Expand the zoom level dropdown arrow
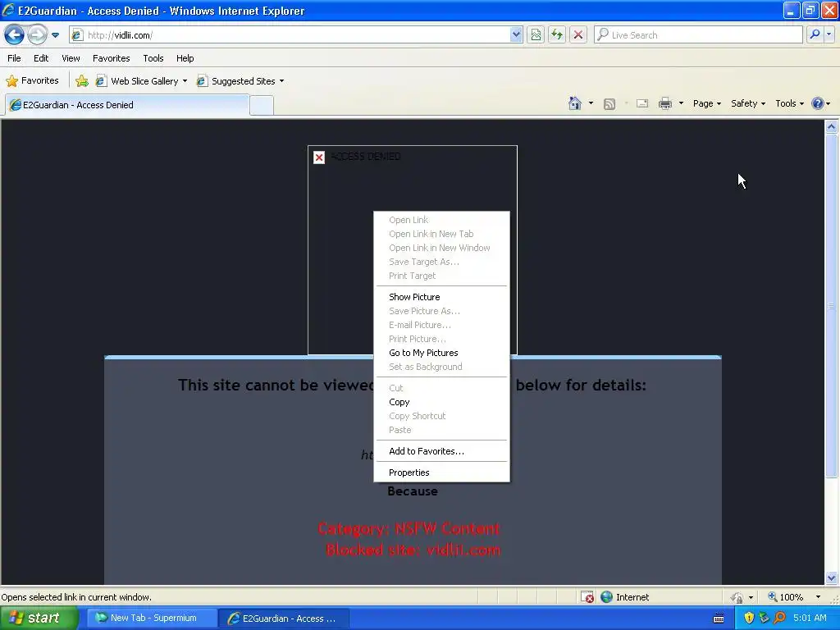Image resolution: width=840 pixels, height=630 pixels. 818,597
